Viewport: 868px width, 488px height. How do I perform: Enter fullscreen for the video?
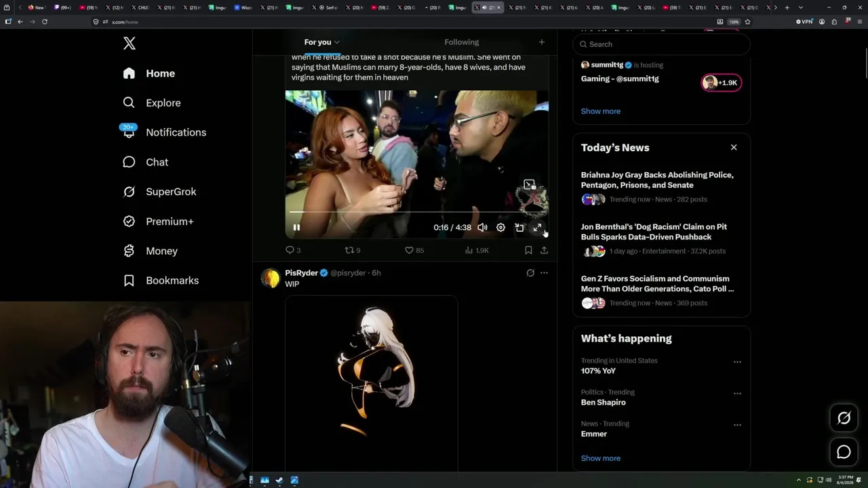537,228
